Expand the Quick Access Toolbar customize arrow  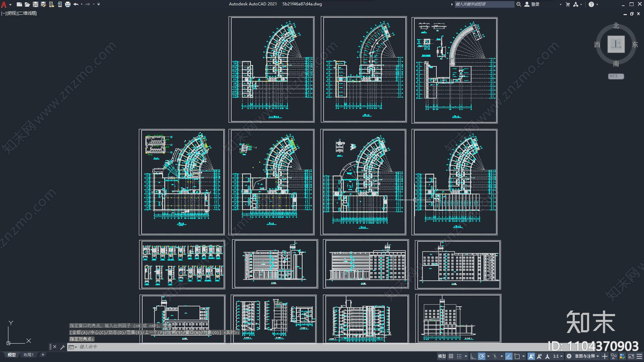click(x=99, y=4)
